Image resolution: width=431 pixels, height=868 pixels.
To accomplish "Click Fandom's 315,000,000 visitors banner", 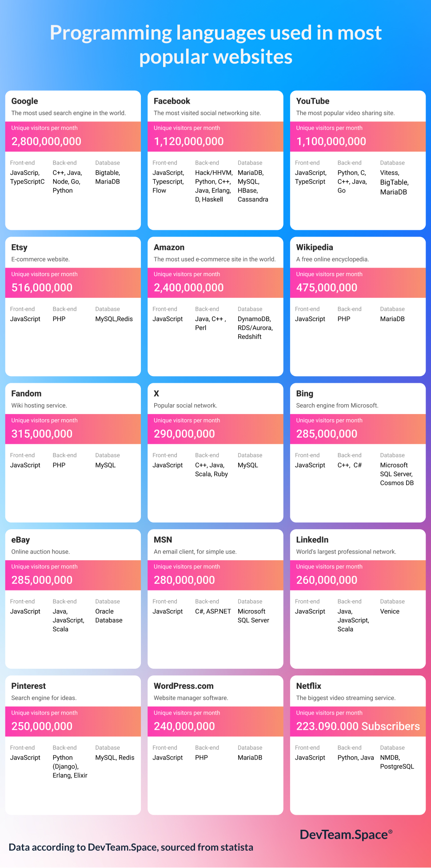I will (73, 430).
